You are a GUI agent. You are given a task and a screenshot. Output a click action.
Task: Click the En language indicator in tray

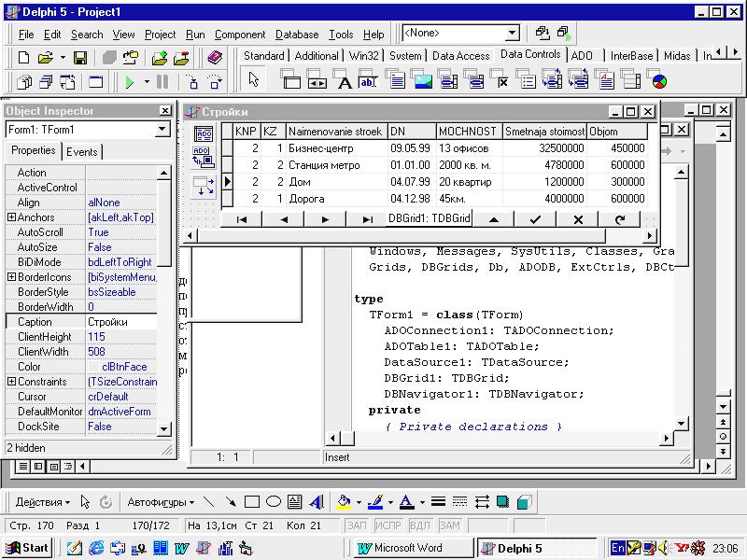pos(617,548)
